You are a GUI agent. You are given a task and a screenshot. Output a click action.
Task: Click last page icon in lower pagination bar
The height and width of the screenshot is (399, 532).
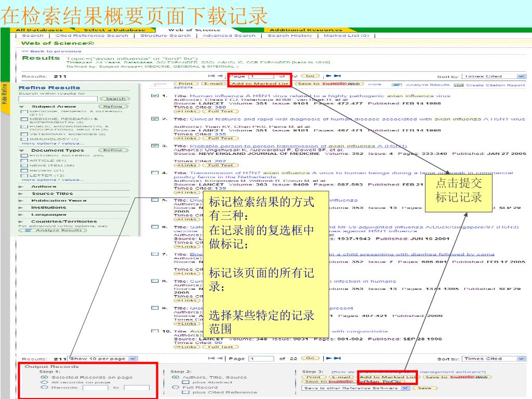pyautogui.click(x=337, y=358)
